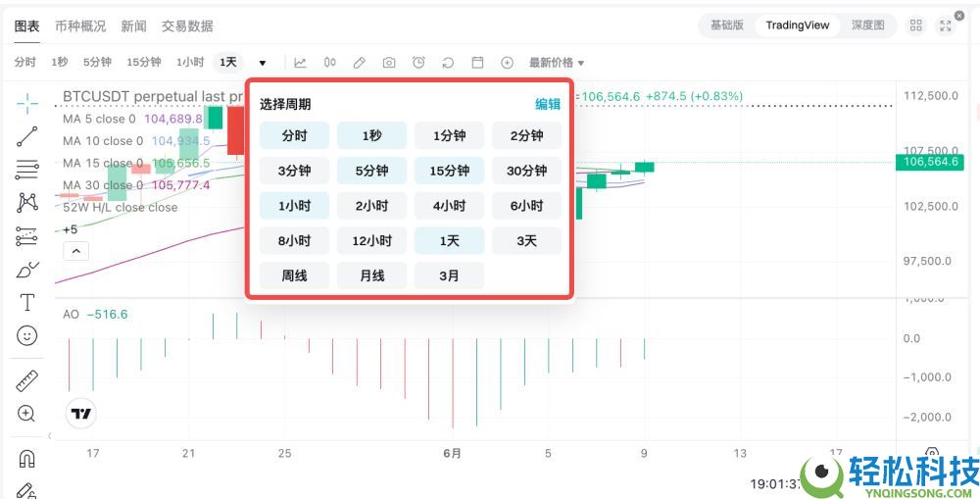
Task: Toggle the 5分钟 period in popup
Action: coord(371,171)
